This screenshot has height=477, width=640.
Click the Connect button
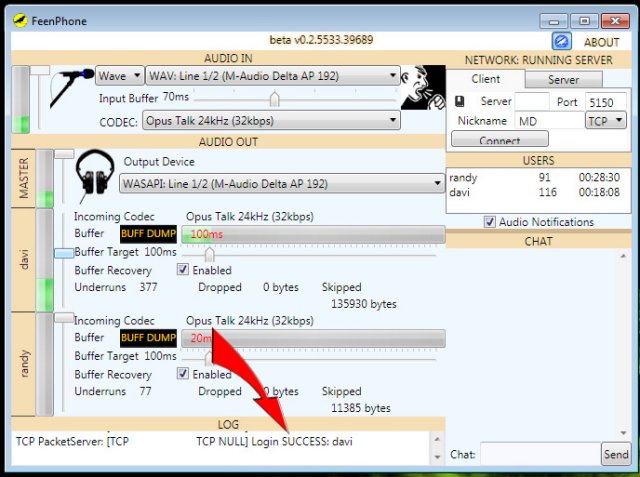500,139
